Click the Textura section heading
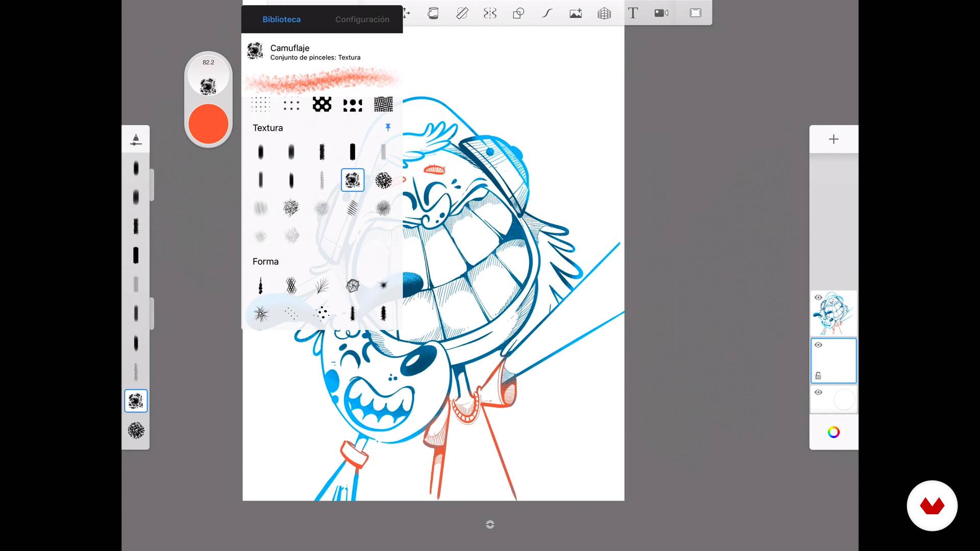980x551 pixels. click(x=267, y=128)
